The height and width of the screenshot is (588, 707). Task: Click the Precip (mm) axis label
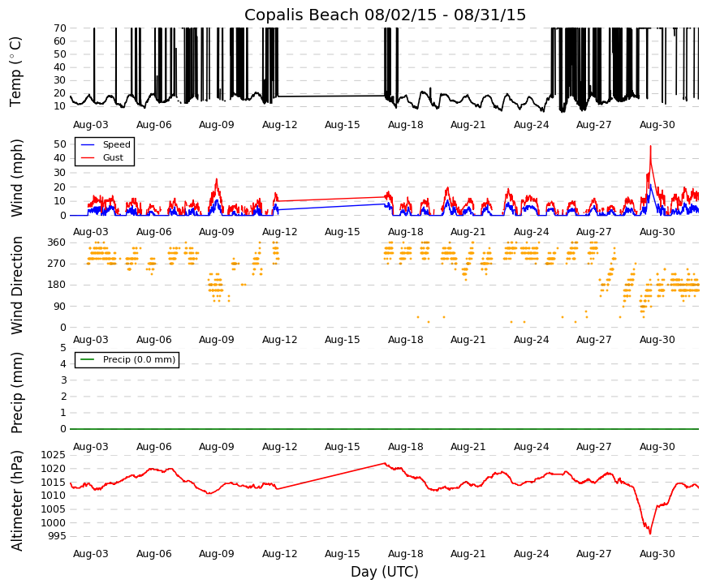pyautogui.click(x=17, y=393)
